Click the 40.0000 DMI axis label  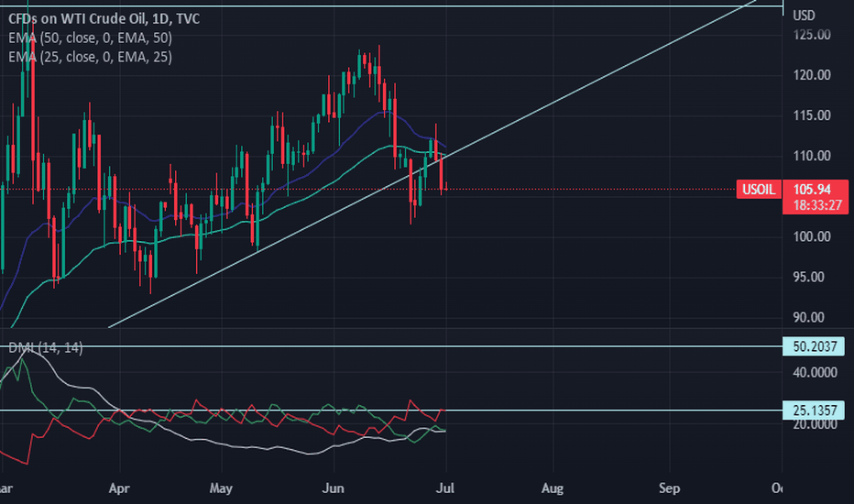815,373
